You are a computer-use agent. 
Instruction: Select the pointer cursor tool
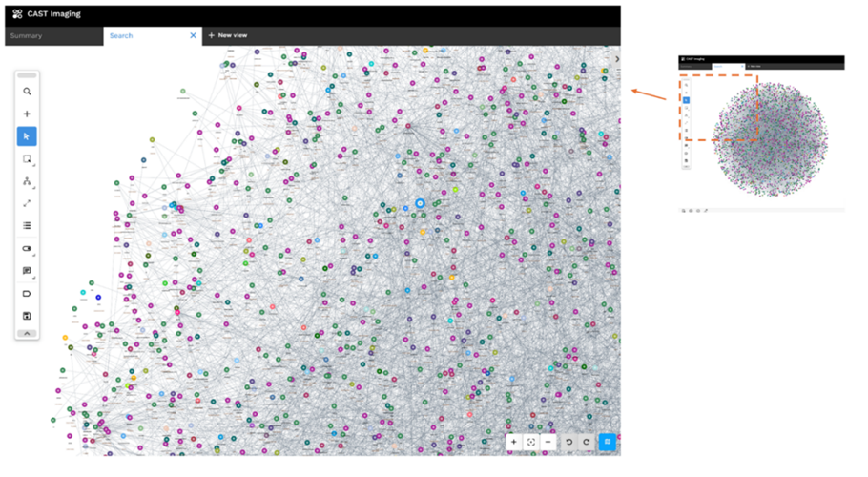pyautogui.click(x=27, y=136)
